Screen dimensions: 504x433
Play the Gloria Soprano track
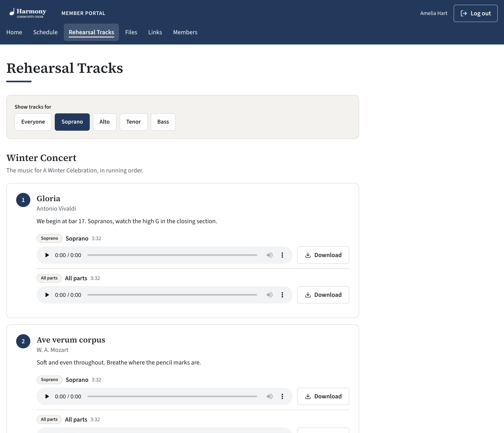point(47,255)
